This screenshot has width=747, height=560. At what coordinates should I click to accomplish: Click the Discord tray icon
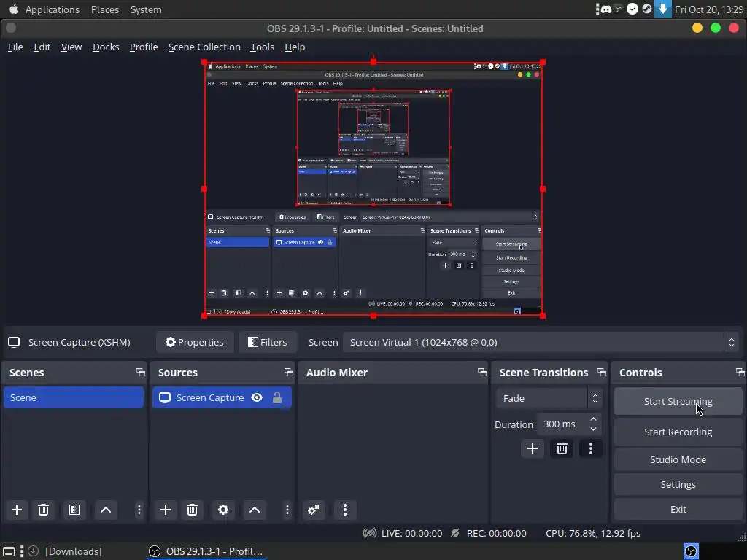click(606, 9)
